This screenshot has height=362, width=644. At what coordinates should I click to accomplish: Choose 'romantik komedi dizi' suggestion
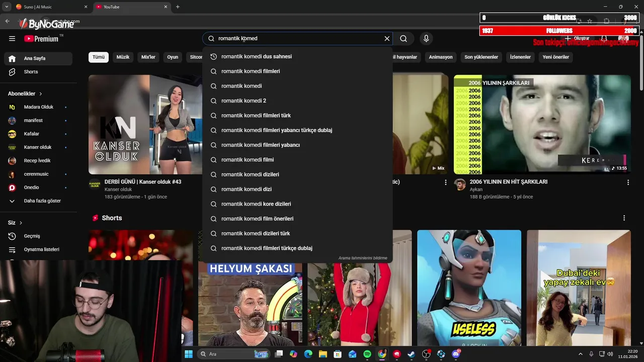pyautogui.click(x=297, y=189)
